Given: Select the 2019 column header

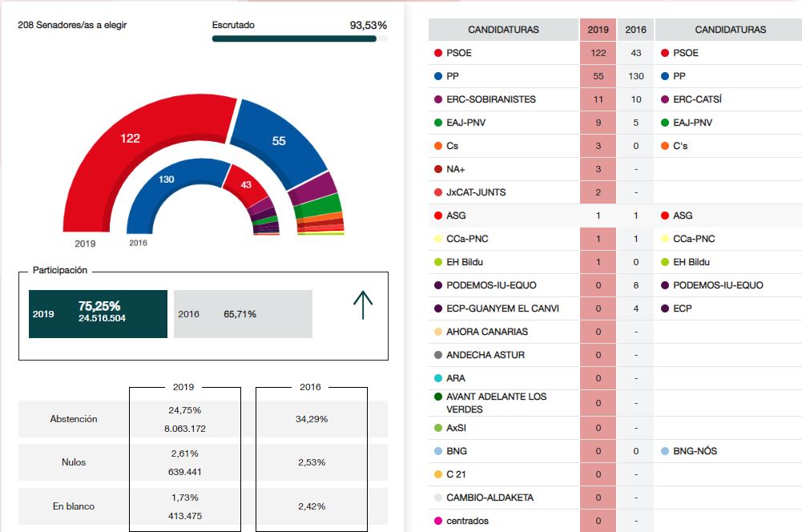Looking at the screenshot, I should click(x=598, y=30).
